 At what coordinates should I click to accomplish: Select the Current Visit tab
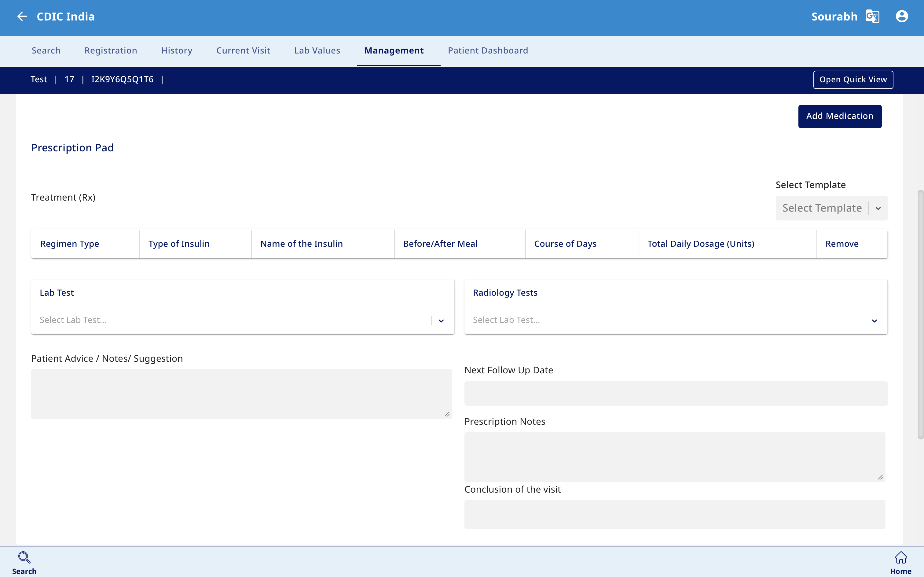[x=243, y=51]
